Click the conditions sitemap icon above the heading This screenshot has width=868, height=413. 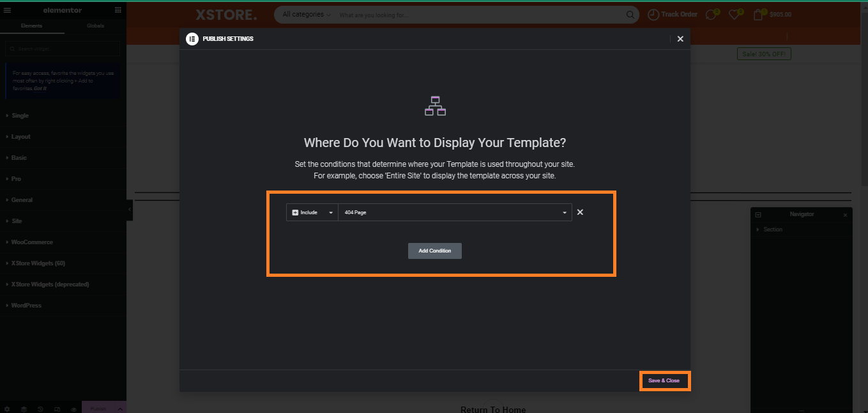point(435,105)
